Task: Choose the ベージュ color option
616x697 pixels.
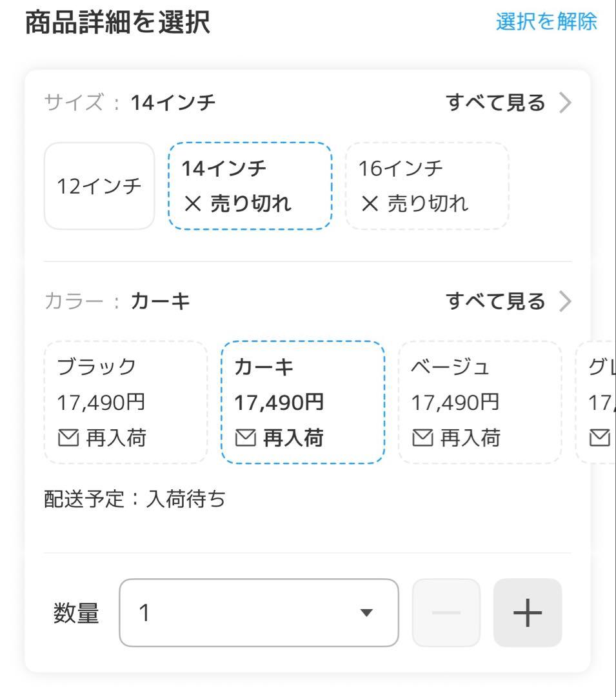Action: click(x=480, y=402)
